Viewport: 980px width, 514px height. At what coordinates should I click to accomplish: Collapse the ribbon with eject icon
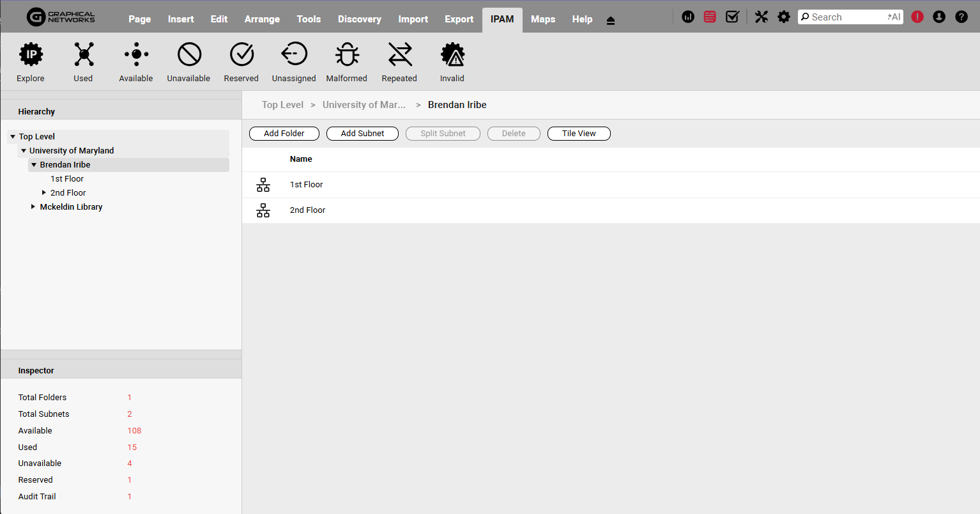click(611, 20)
